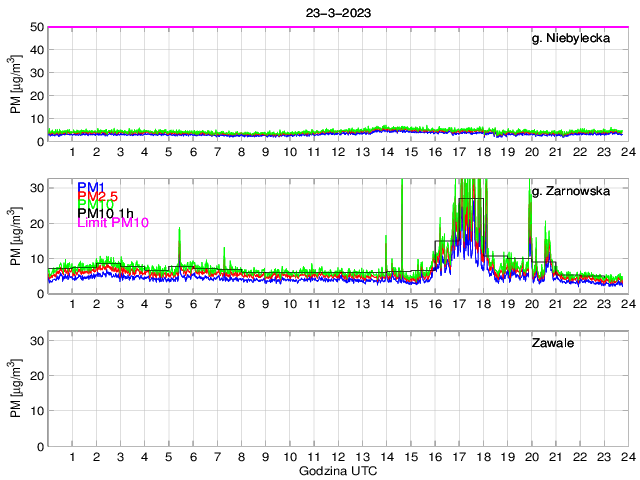Click the Godzina UTC axis label
The image size is (640, 480).
(x=337, y=470)
